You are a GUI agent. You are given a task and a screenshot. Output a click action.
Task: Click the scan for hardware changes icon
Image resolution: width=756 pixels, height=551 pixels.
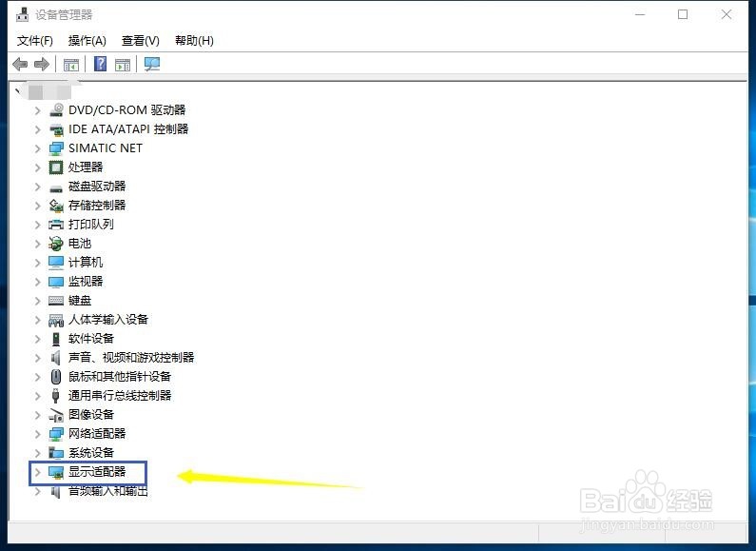pos(152,64)
